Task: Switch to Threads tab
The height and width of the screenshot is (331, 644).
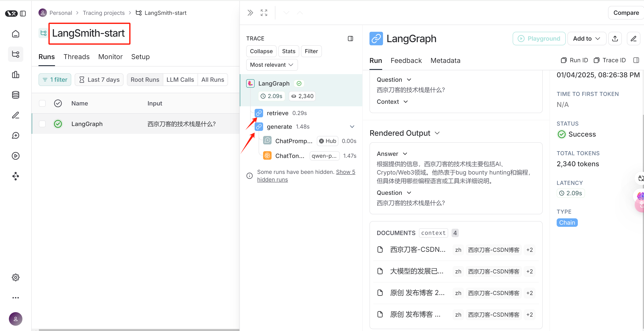Action: pos(77,57)
